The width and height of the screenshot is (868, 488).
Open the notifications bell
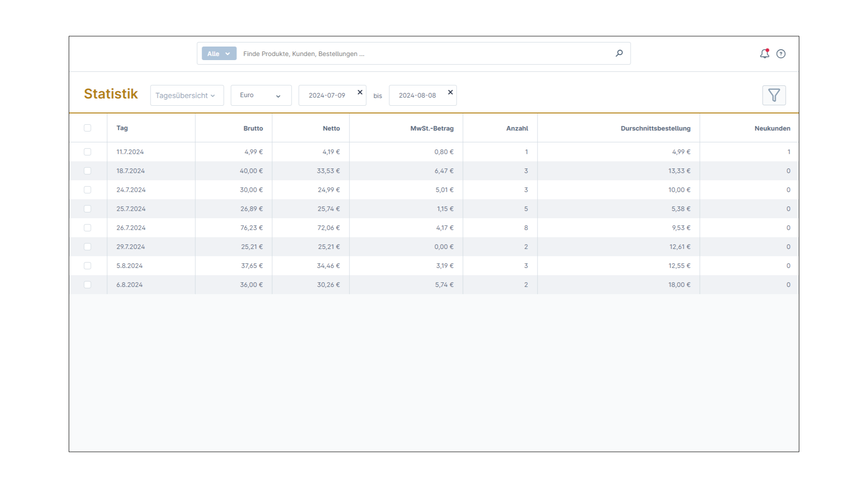(x=764, y=54)
